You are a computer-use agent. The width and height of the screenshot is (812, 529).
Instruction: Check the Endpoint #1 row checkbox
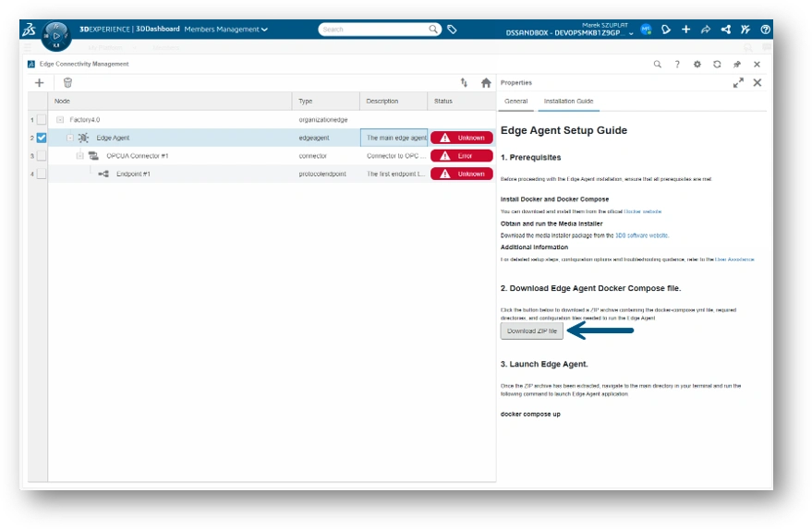coord(42,174)
